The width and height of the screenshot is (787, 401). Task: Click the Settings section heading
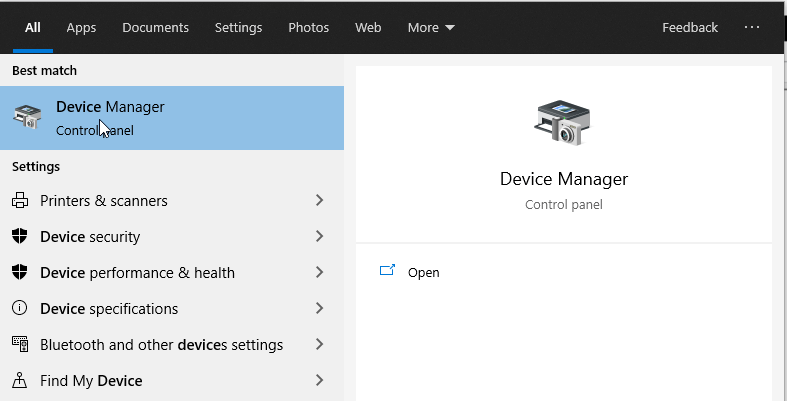coord(36,166)
